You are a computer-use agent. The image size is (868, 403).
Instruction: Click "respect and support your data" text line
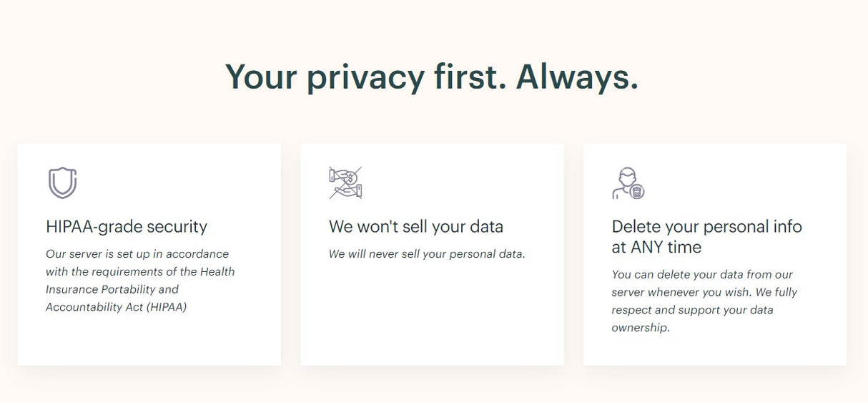click(692, 310)
